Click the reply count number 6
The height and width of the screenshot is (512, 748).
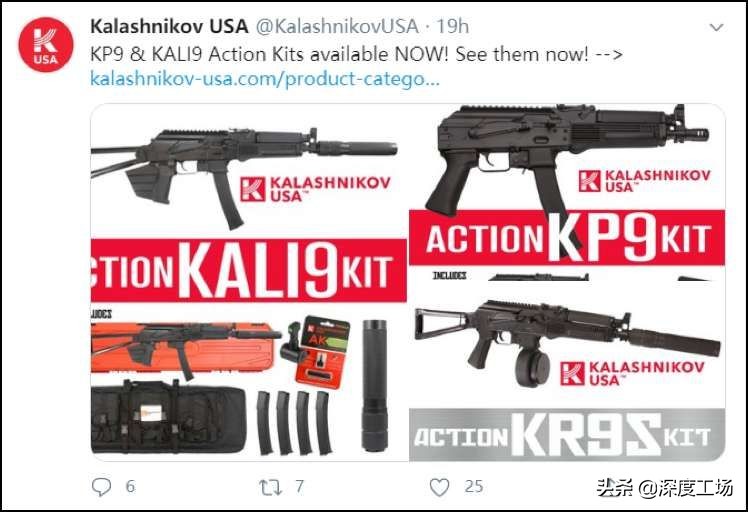point(130,487)
